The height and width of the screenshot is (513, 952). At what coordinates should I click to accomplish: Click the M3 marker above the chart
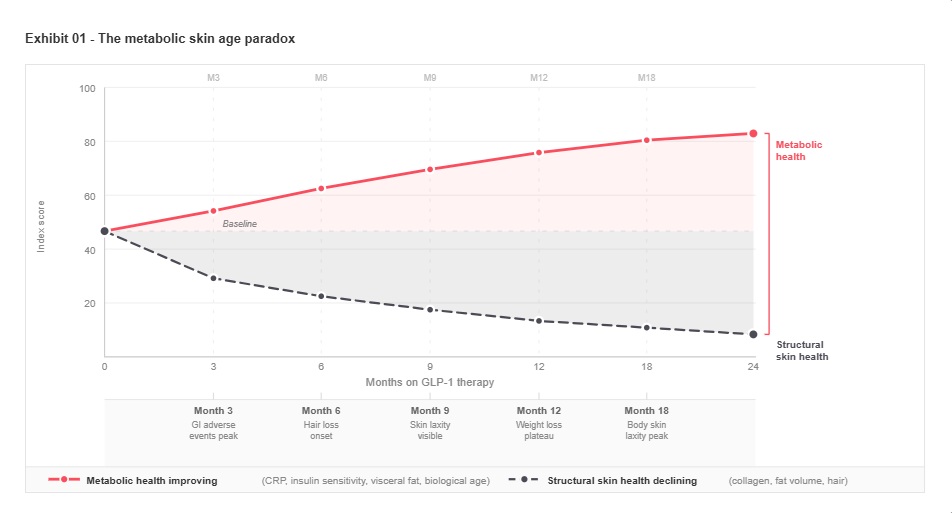[x=213, y=77]
